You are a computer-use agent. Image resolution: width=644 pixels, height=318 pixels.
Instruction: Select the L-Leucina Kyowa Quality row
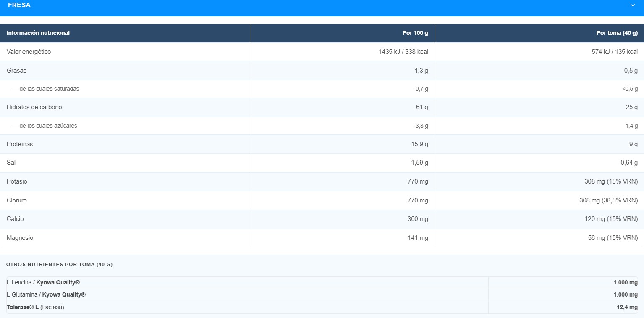point(322,283)
